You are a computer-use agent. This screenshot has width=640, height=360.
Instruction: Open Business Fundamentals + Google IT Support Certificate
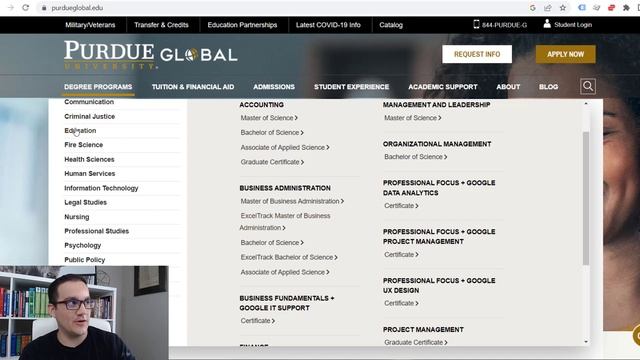point(258,321)
